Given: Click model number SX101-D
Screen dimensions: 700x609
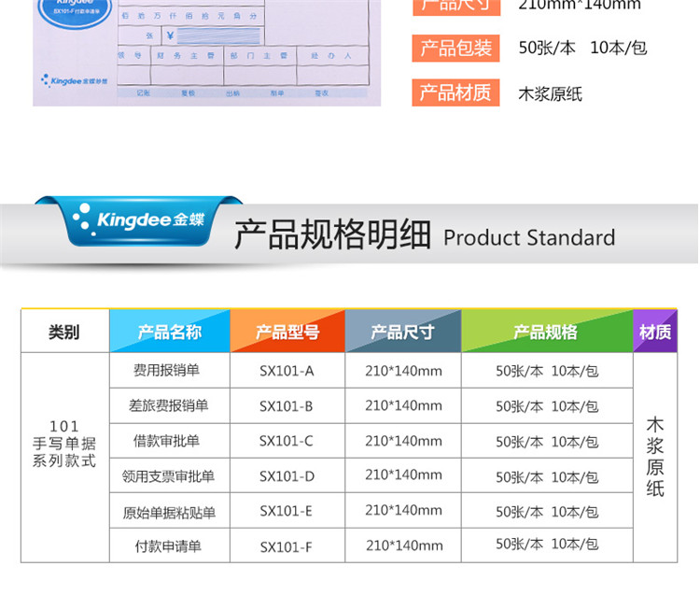Looking at the screenshot, I should coord(287,476).
